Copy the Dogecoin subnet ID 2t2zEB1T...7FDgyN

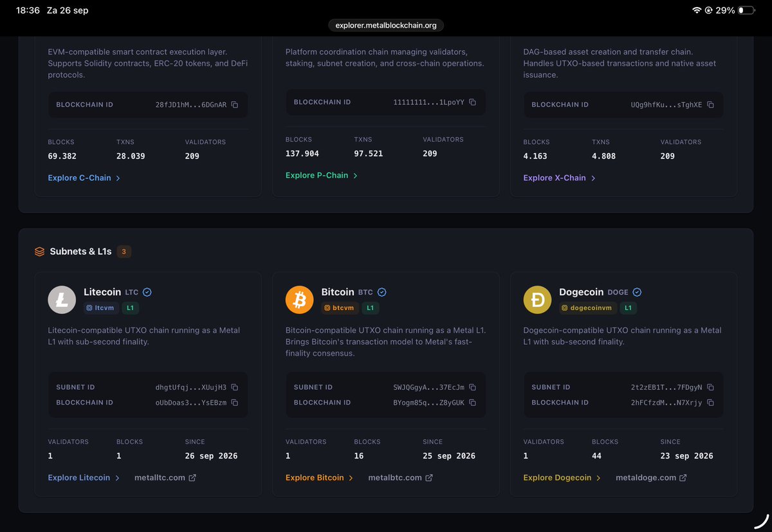[710, 387]
